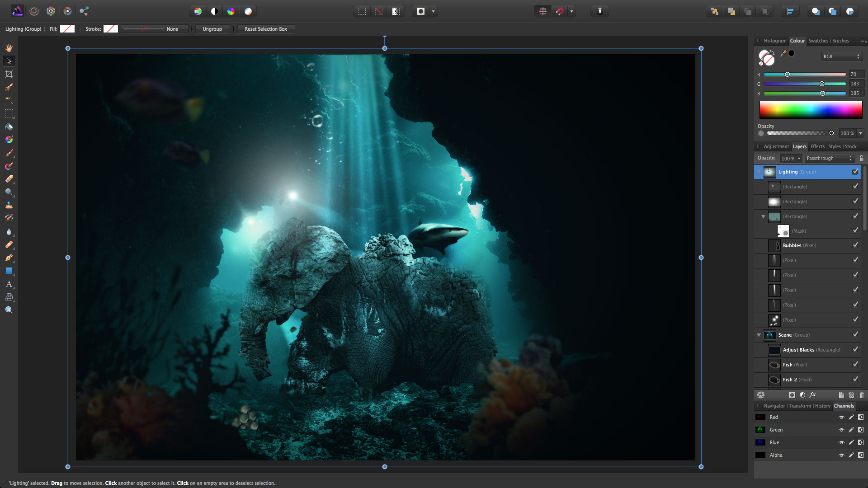Toggle visibility of Mask layer
The width and height of the screenshot is (868, 488).
(x=855, y=230)
